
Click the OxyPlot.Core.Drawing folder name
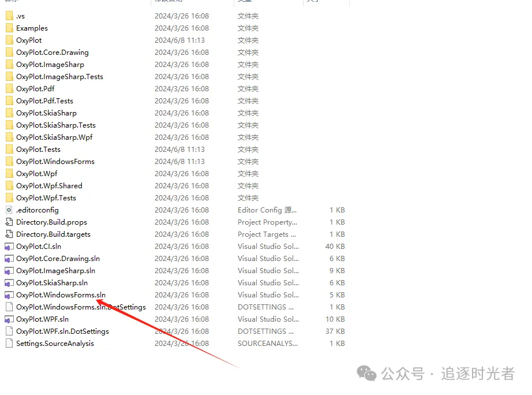pyautogui.click(x=52, y=53)
